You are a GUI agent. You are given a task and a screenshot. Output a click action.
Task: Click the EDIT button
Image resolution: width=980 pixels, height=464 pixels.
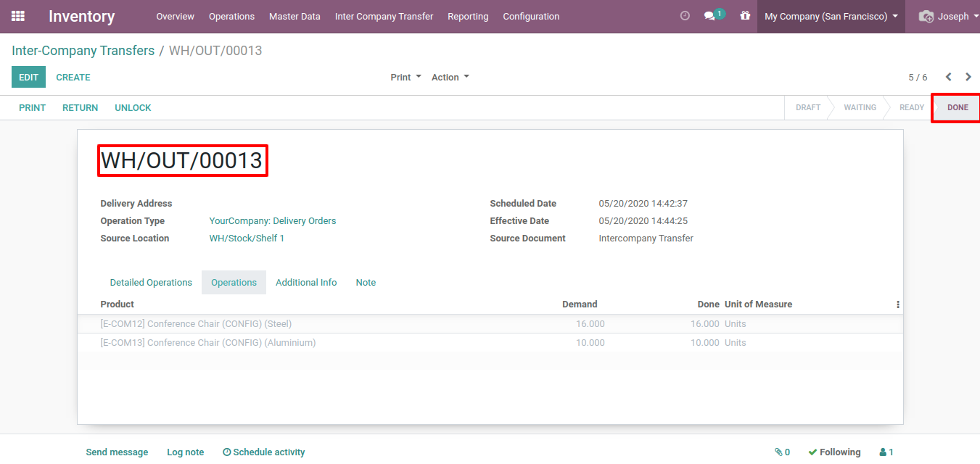tap(28, 77)
